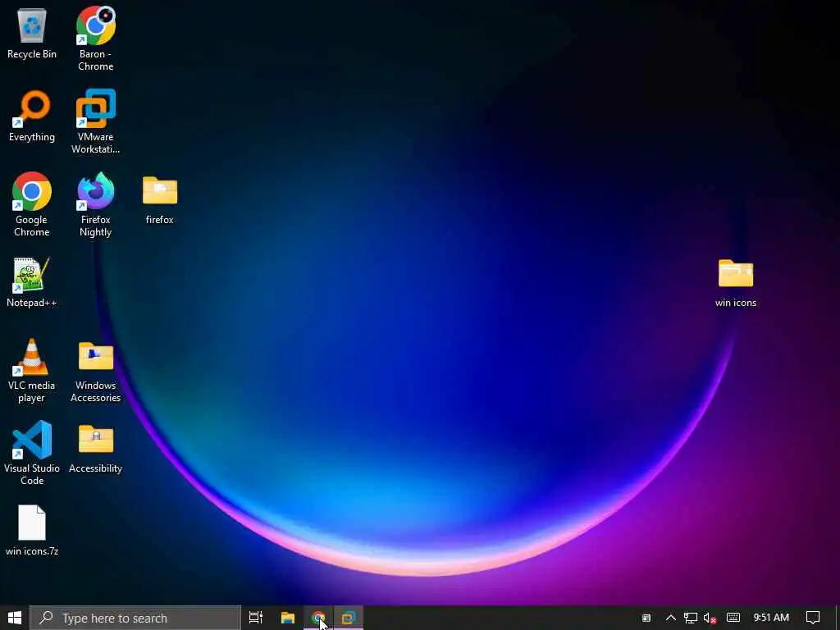Click the taskbar search box
Screen dimensions: 840x630
click(135, 618)
